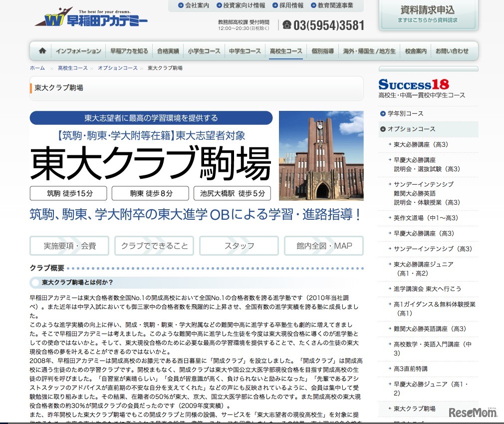The height and width of the screenshot is (424, 504).
Task: Click the phone icon beside 03(5954)3581
Action: 287,25
